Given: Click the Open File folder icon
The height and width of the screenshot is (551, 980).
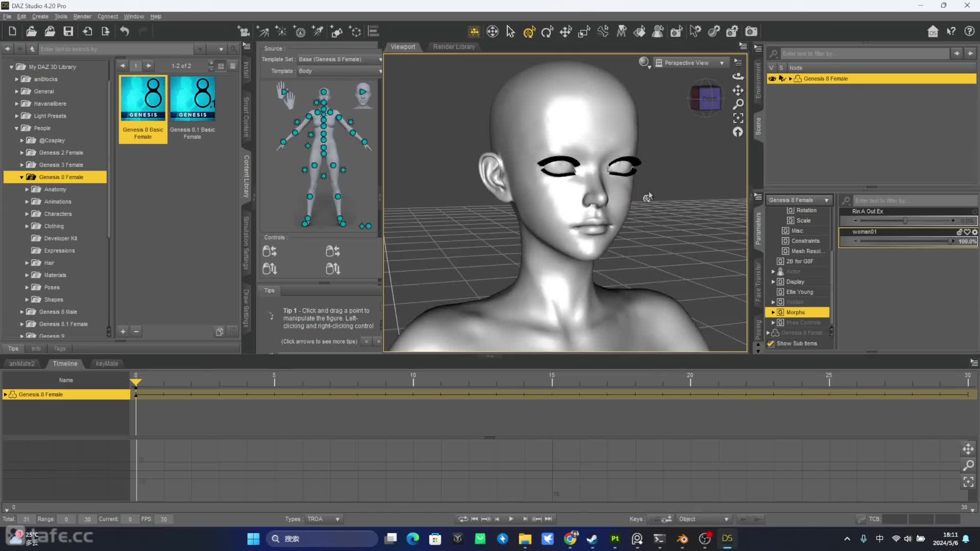Looking at the screenshot, I should tap(31, 32).
